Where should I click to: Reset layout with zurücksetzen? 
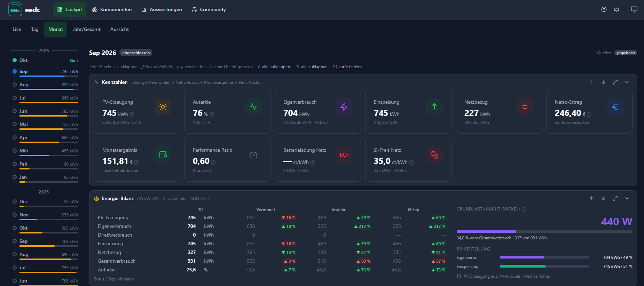tap(348, 67)
